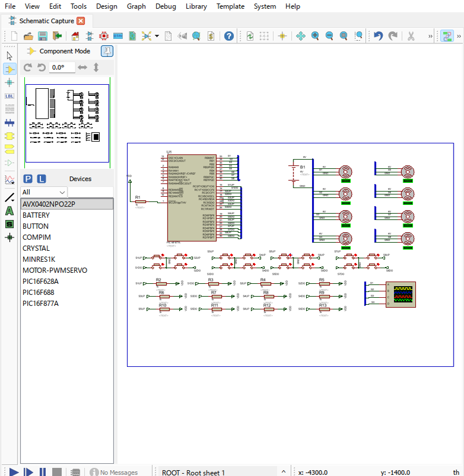Select PIC16F877A in the Devices list
Image resolution: width=464 pixels, height=476 pixels.
coord(41,304)
